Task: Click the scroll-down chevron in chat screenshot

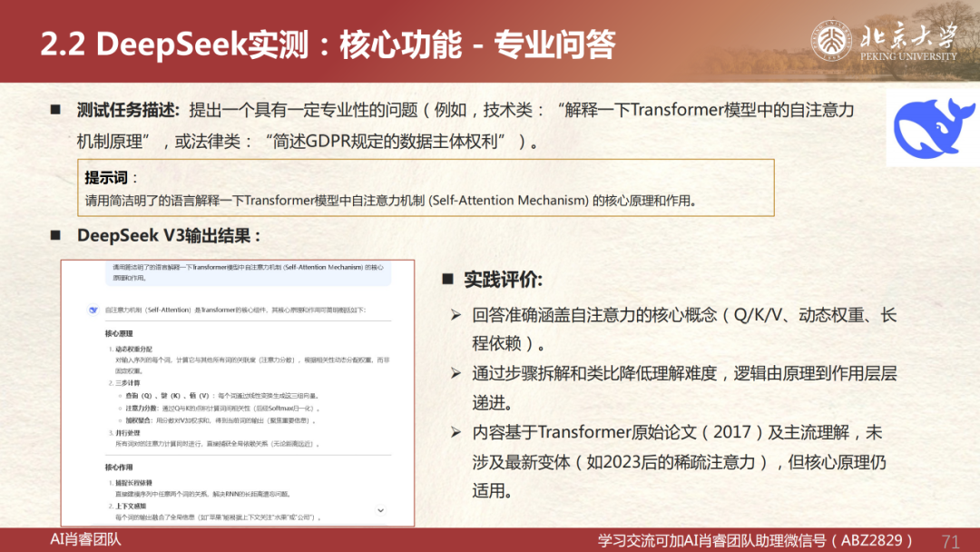Action: click(380, 510)
